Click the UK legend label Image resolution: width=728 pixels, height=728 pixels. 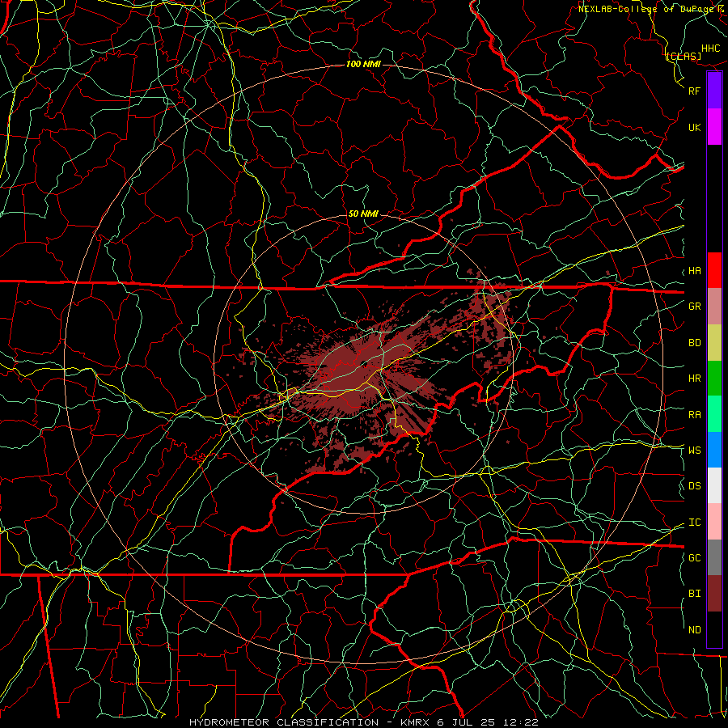[x=694, y=127]
